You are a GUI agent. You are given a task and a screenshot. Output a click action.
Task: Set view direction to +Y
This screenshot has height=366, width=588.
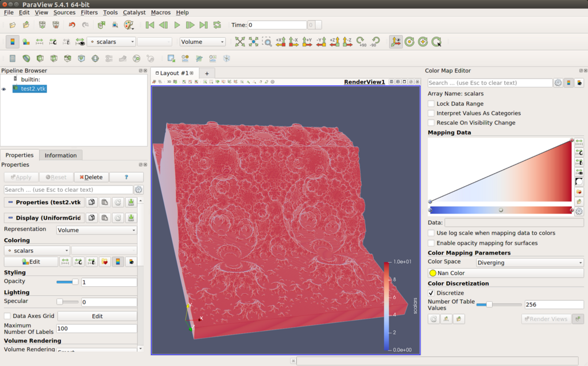tap(307, 42)
